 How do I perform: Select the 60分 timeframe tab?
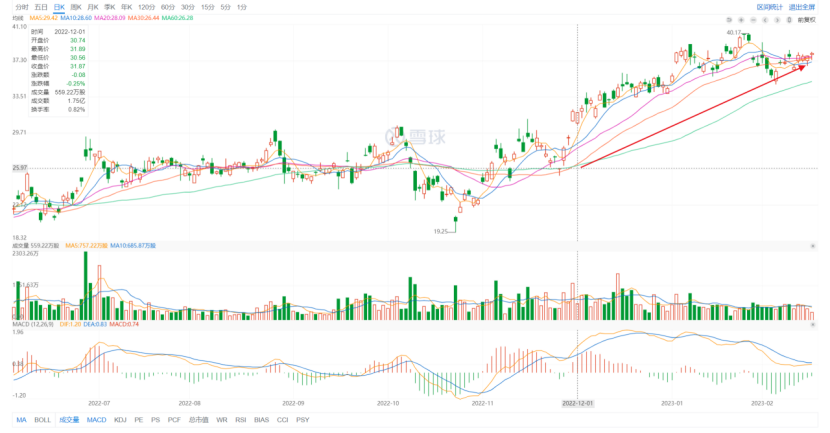(x=167, y=7)
